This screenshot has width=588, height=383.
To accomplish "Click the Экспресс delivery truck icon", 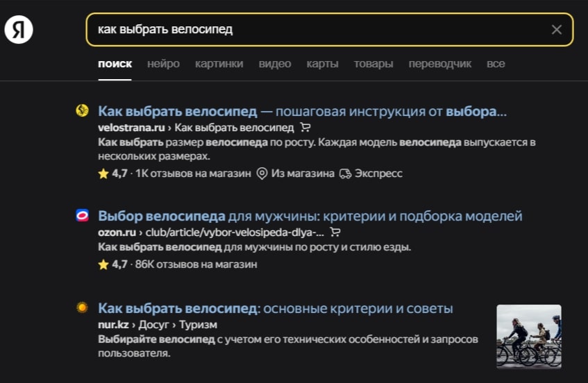I will [x=346, y=173].
